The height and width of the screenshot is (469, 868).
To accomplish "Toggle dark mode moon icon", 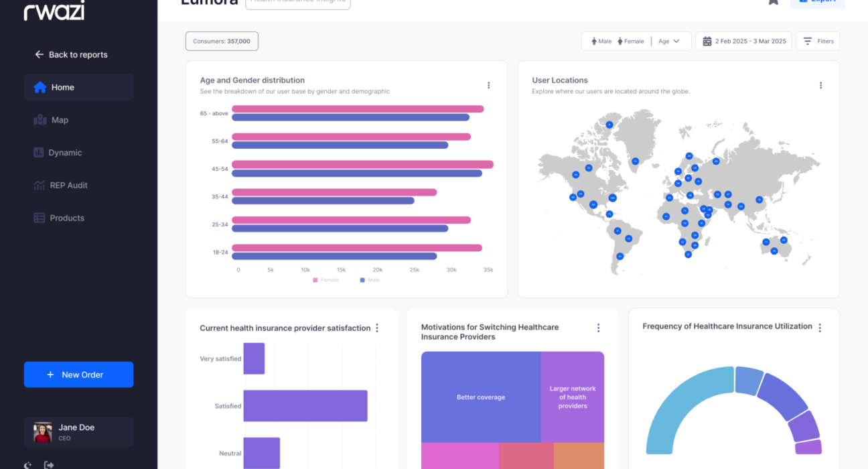I will tap(28, 465).
